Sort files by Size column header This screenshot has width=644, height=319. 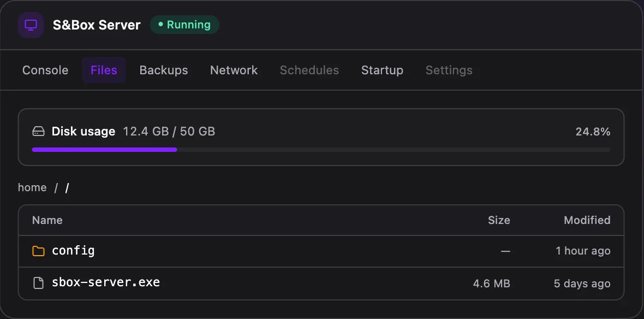click(x=499, y=220)
